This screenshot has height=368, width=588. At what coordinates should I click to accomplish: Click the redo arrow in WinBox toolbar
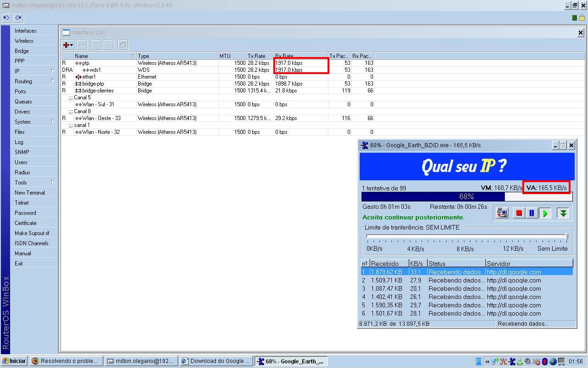coord(18,17)
